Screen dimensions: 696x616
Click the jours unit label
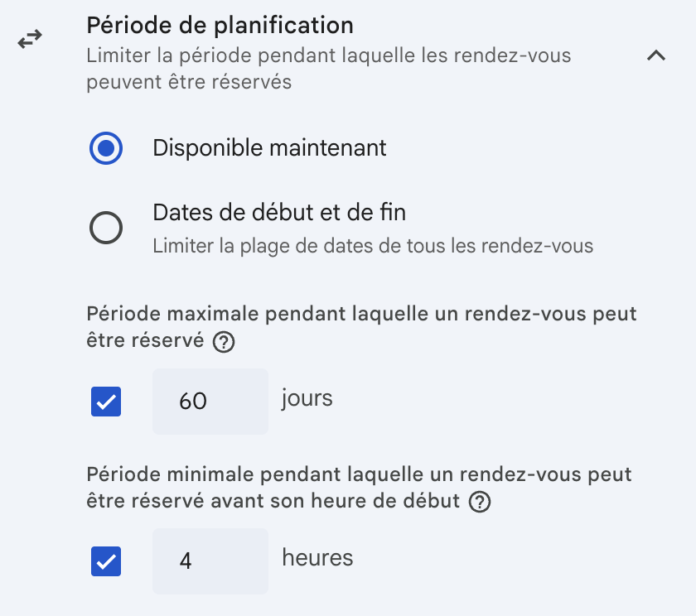307,398
